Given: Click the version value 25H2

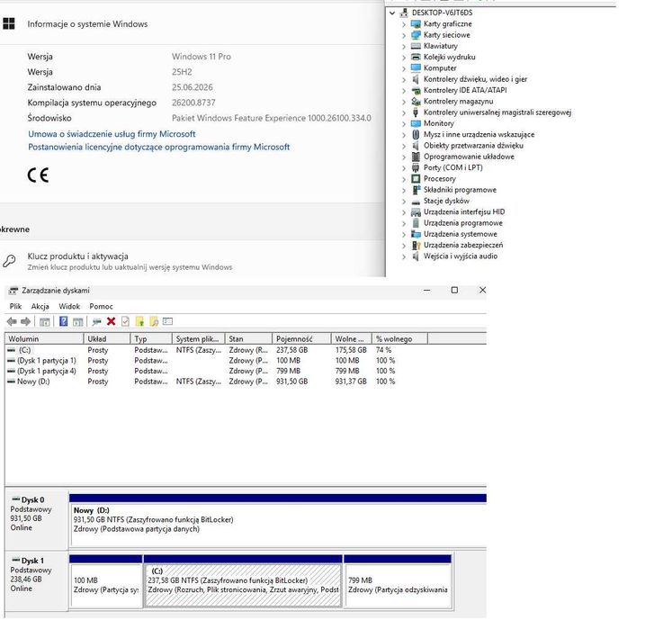Looking at the screenshot, I should click(182, 72).
